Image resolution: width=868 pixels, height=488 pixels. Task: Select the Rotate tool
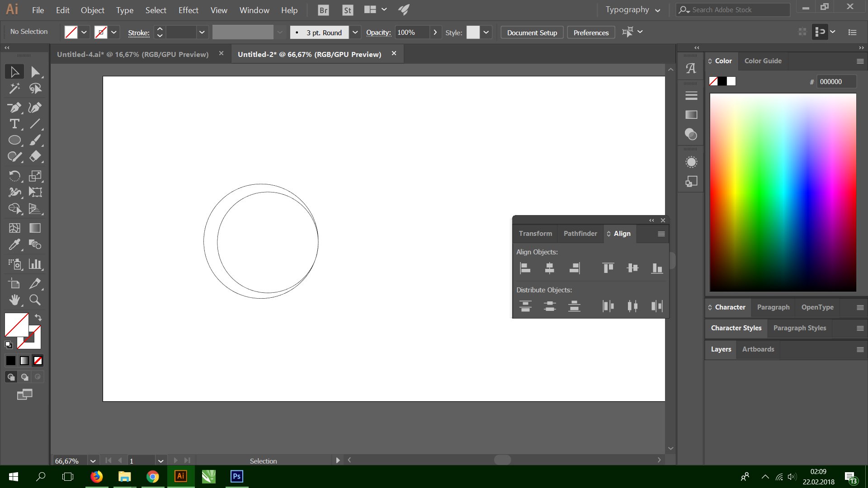[x=14, y=176]
